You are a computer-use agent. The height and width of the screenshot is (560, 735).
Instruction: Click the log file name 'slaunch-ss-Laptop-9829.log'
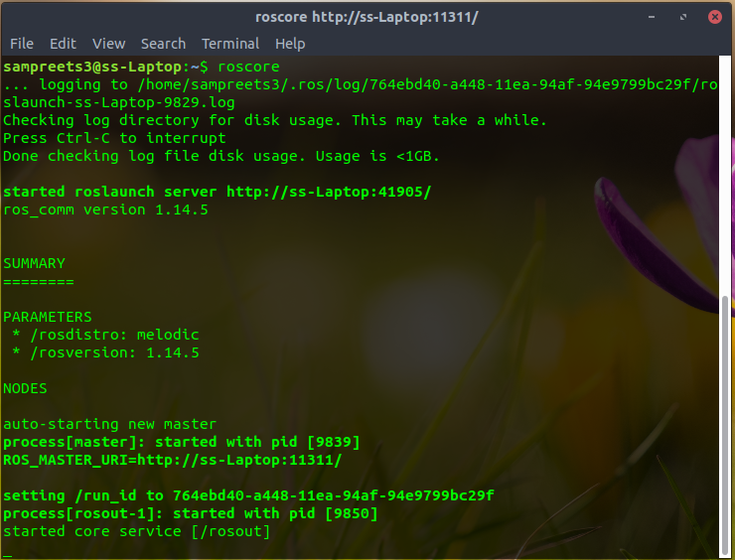pyautogui.click(x=119, y=102)
